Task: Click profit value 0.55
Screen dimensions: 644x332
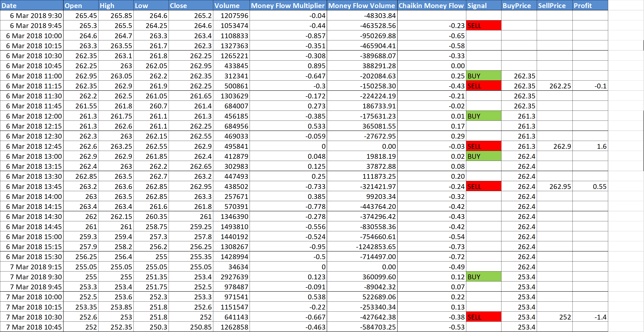Action: (x=590, y=186)
